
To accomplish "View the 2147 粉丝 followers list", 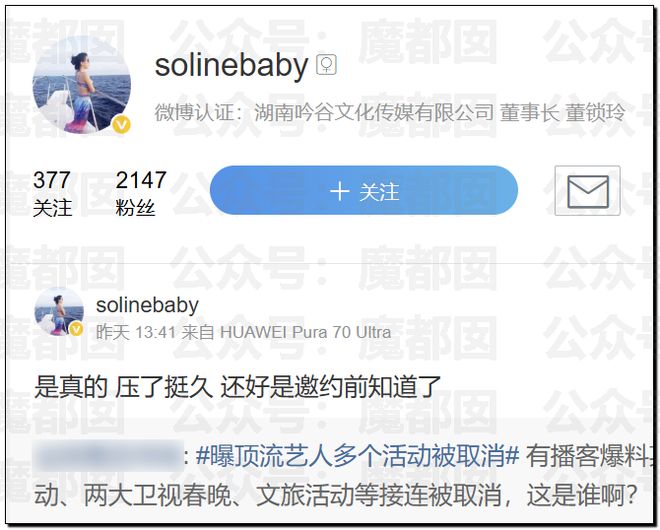I will (x=141, y=193).
